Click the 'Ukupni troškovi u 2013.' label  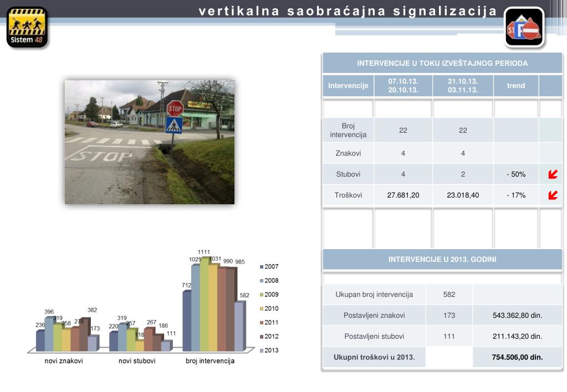point(374,357)
